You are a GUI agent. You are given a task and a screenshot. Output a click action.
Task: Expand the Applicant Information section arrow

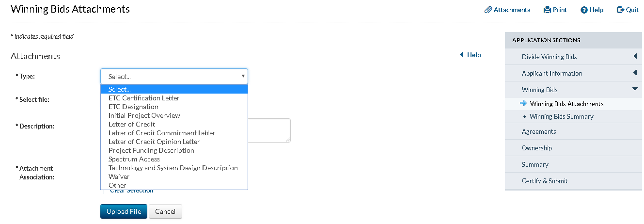pos(635,73)
